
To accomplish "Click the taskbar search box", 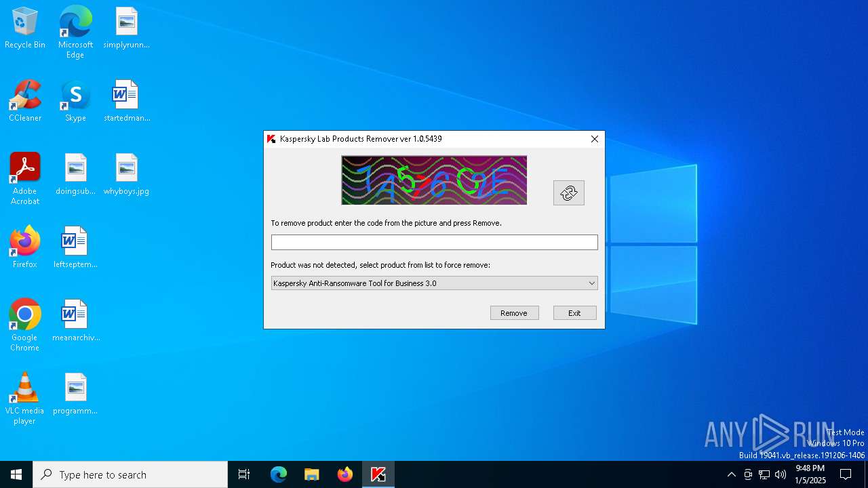I will click(x=130, y=474).
